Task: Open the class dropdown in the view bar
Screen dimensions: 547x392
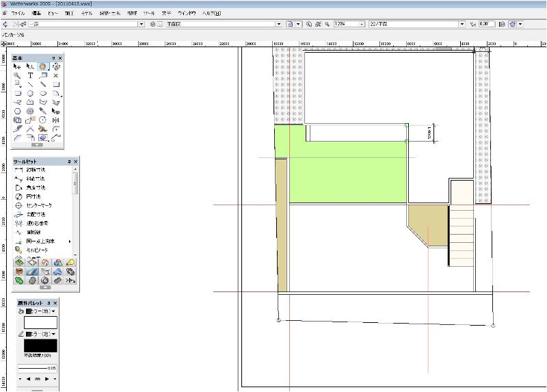Action: [x=142, y=24]
